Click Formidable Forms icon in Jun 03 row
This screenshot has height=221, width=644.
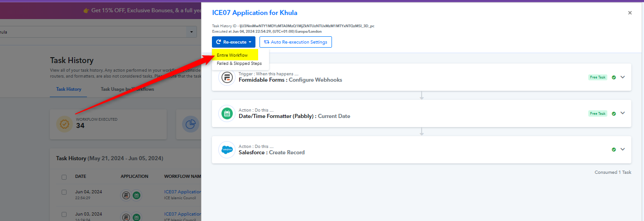pyautogui.click(x=126, y=217)
